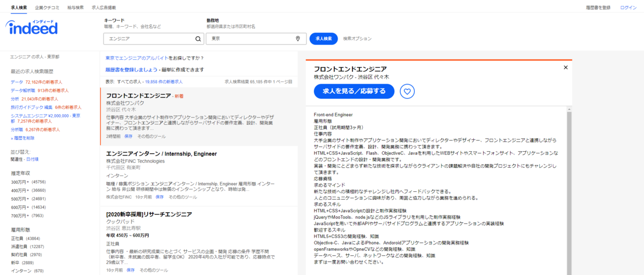Click detail panel title フロントエンドエンジニア

click(350, 69)
